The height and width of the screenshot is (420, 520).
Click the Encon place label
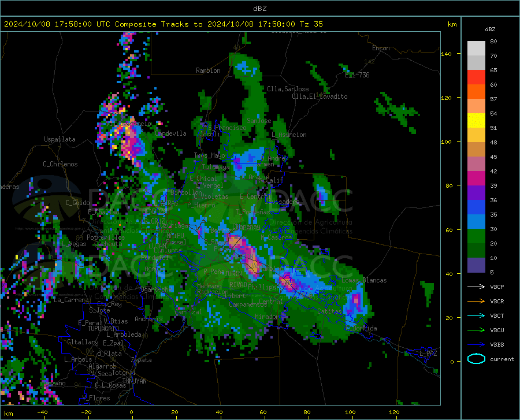(x=381, y=48)
